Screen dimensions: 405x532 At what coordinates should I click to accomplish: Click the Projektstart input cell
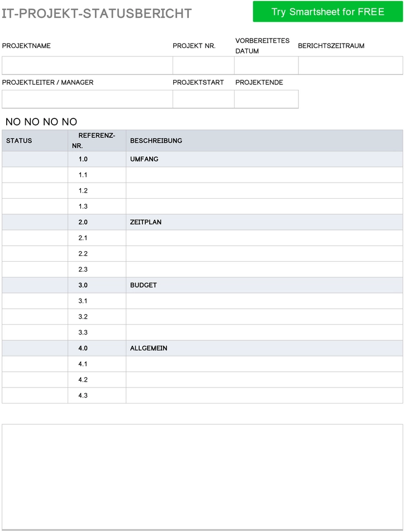tap(203, 99)
